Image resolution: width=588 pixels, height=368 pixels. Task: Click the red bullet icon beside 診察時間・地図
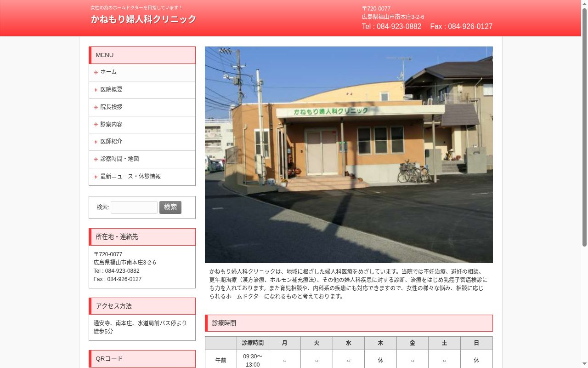click(x=96, y=159)
